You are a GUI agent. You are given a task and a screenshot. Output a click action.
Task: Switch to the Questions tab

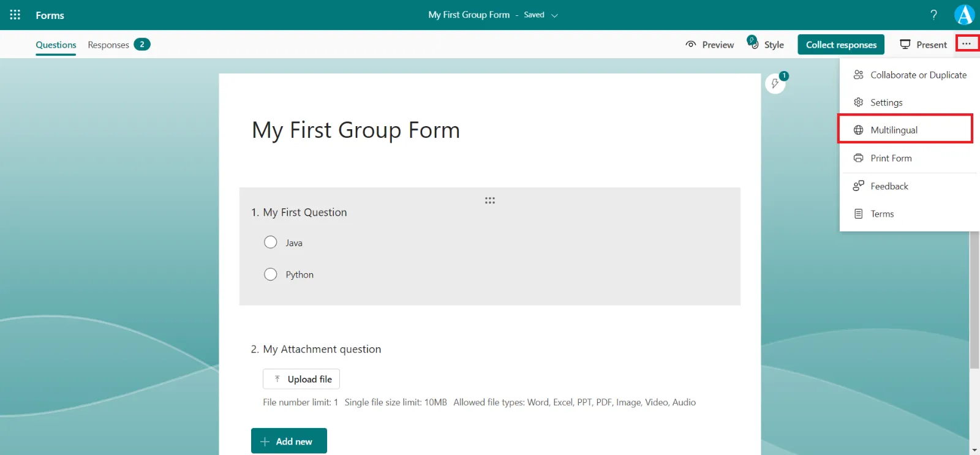56,45
